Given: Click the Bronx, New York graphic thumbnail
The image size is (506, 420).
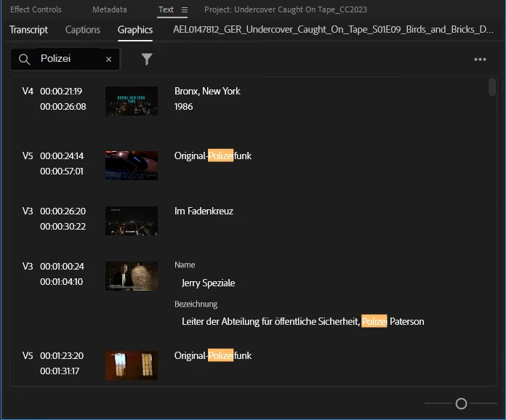Looking at the screenshot, I should point(132,101).
